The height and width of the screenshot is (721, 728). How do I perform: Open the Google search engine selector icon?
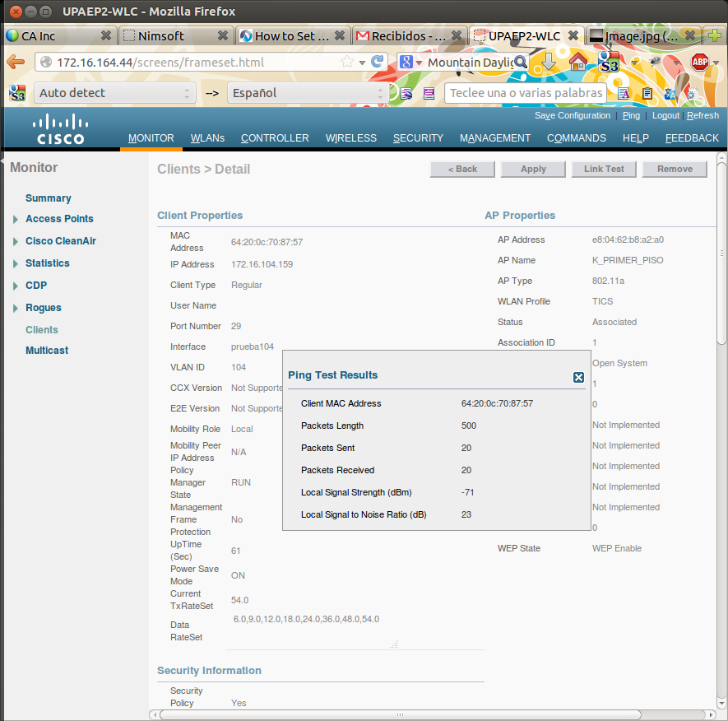[406, 62]
